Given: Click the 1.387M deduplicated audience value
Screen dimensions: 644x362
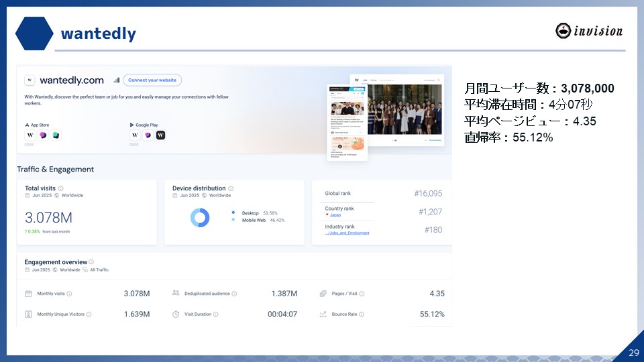Looking at the screenshot, I should coord(284,294).
